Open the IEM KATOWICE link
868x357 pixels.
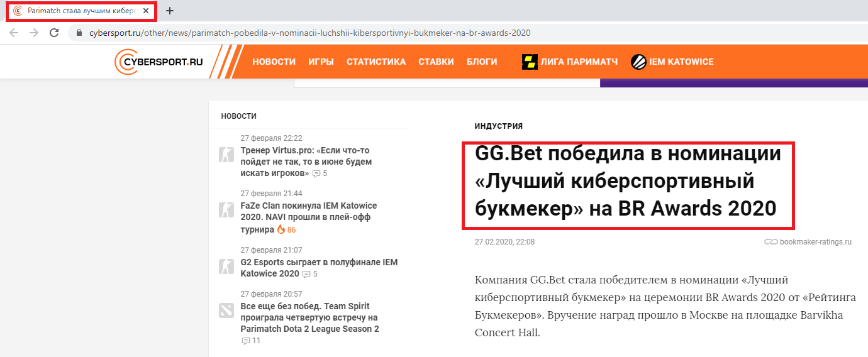click(x=681, y=62)
